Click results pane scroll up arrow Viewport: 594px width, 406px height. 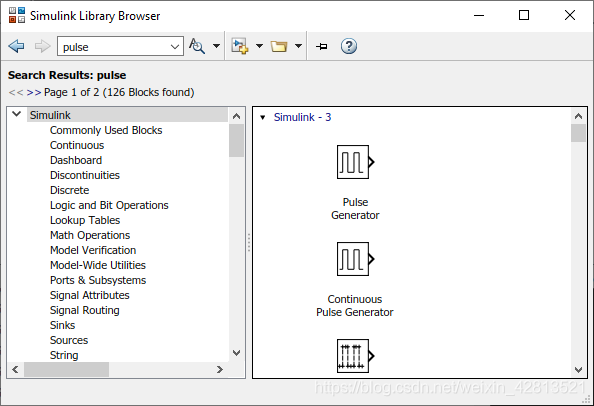pos(578,116)
